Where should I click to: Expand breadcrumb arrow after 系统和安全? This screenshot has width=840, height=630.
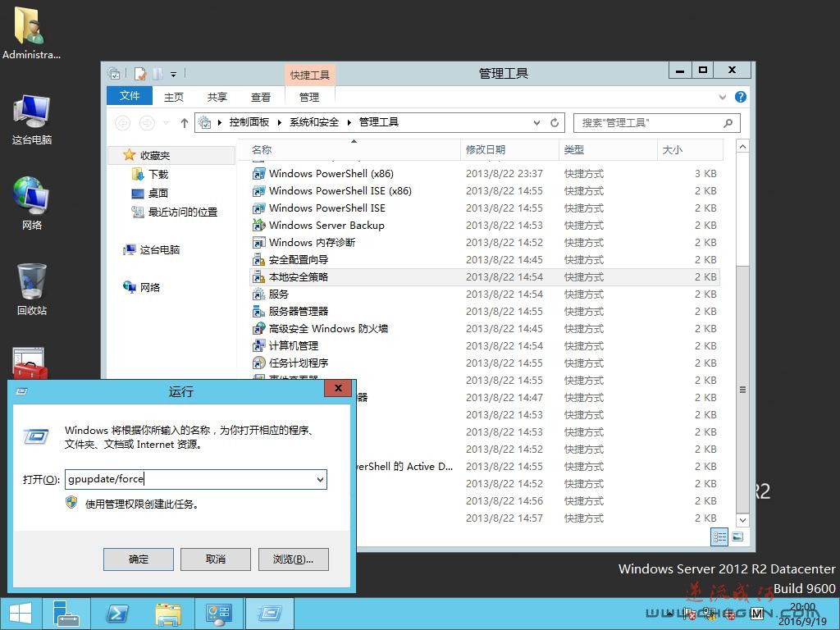349,123
